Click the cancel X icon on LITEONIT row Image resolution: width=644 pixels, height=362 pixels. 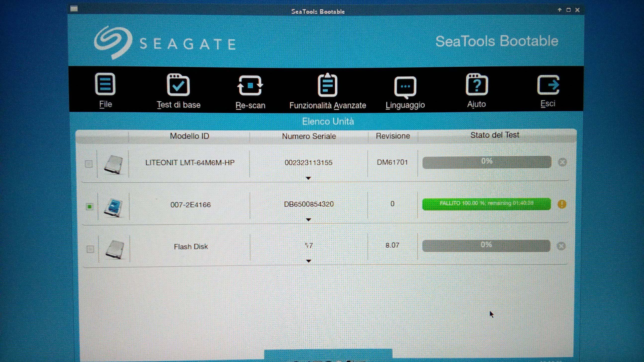562,162
